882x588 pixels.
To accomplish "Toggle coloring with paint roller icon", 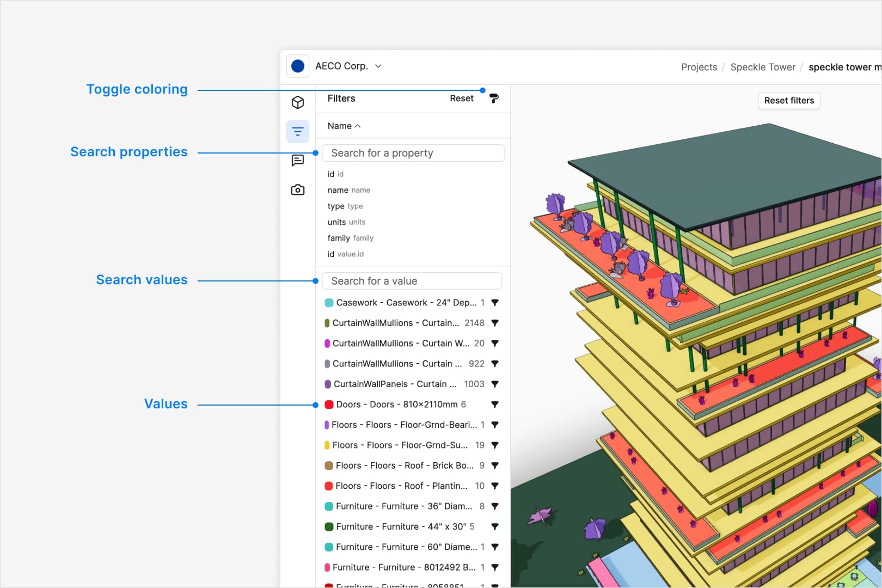I will click(494, 99).
